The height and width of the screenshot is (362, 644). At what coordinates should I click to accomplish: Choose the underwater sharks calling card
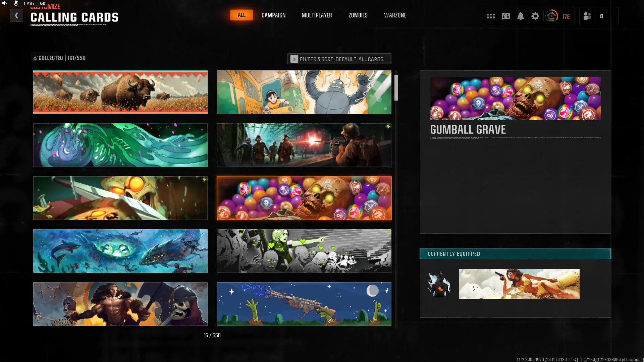click(120, 251)
